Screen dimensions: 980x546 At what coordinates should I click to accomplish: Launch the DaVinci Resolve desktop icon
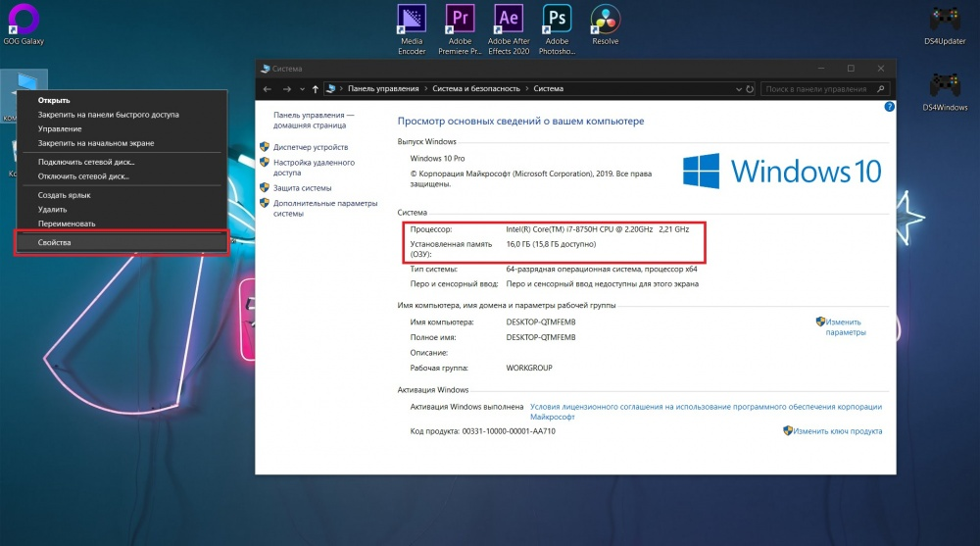pos(605,25)
